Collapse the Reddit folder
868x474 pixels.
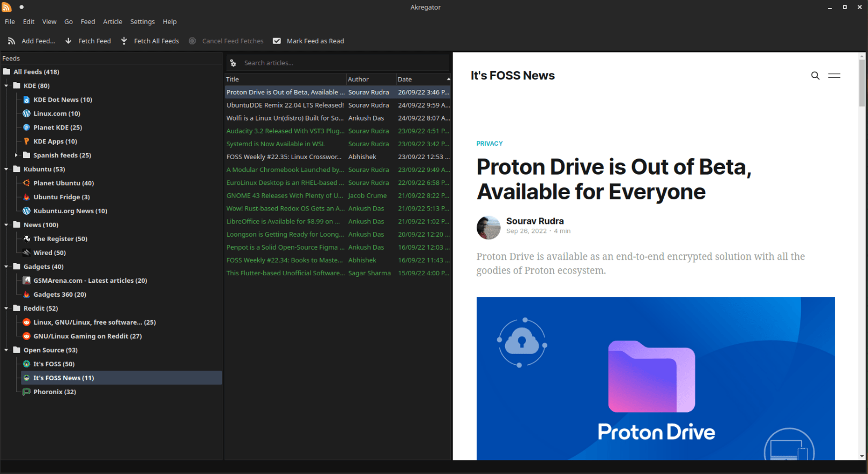click(6, 309)
